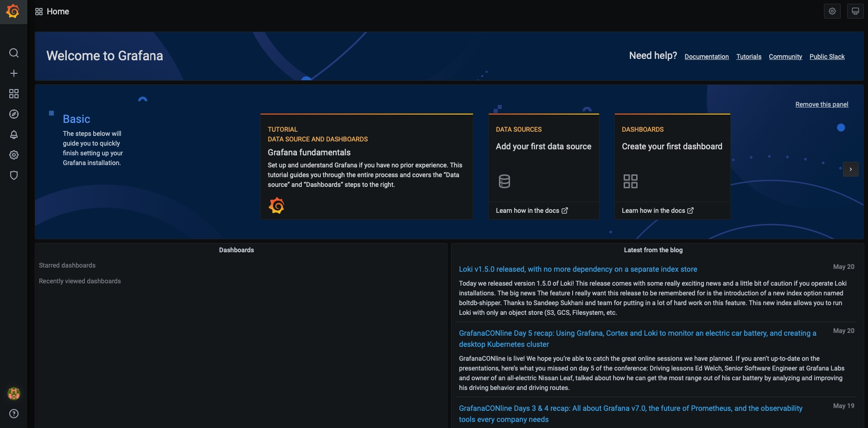The image size is (868, 428).
Task: Click the Latest from the blog panel title
Action: 653,250
